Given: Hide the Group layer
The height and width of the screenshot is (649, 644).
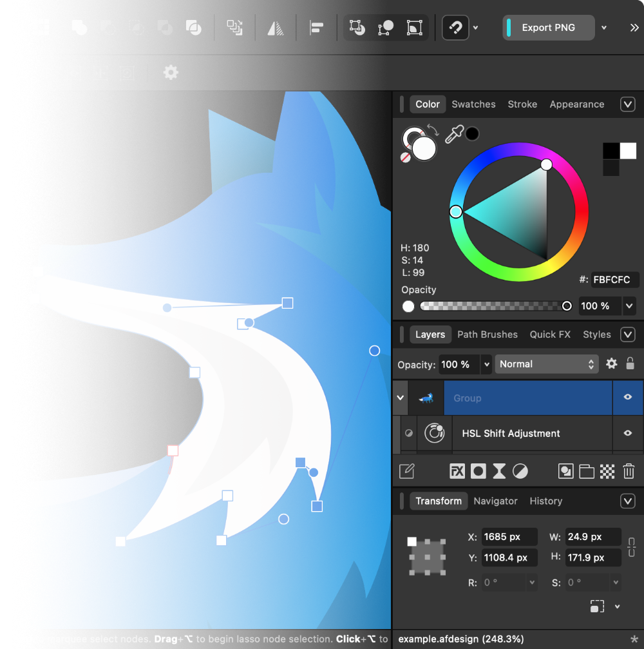Looking at the screenshot, I should pyautogui.click(x=627, y=398).
